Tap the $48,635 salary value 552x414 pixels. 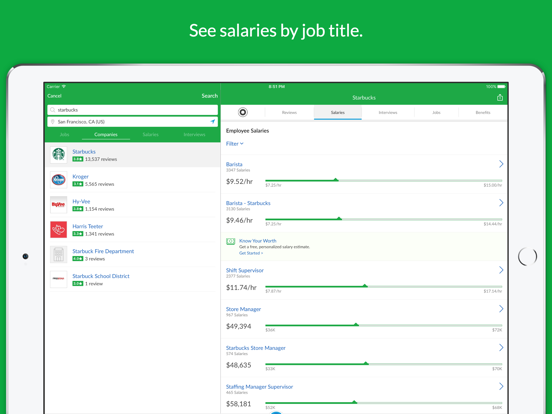[x=239, y=365]
